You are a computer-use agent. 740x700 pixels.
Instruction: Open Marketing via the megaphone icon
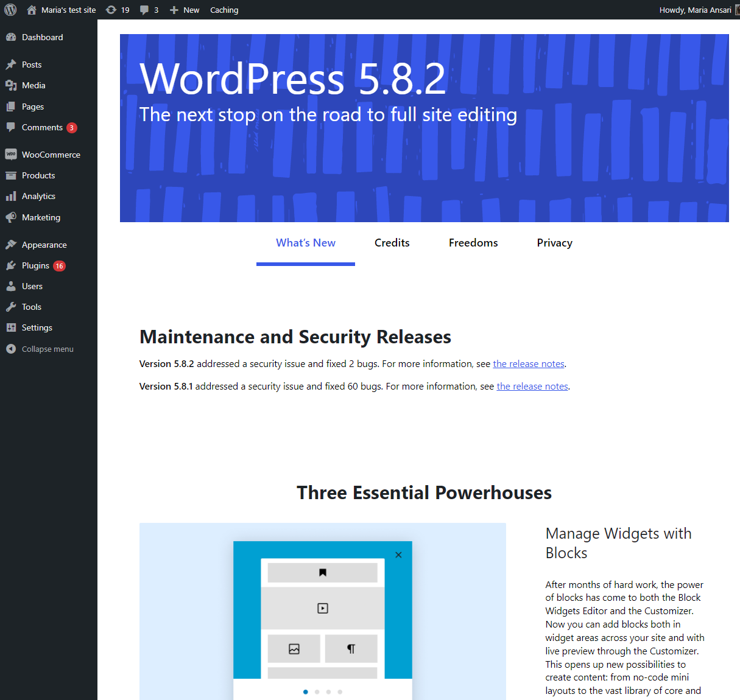[x=11, y=217]
